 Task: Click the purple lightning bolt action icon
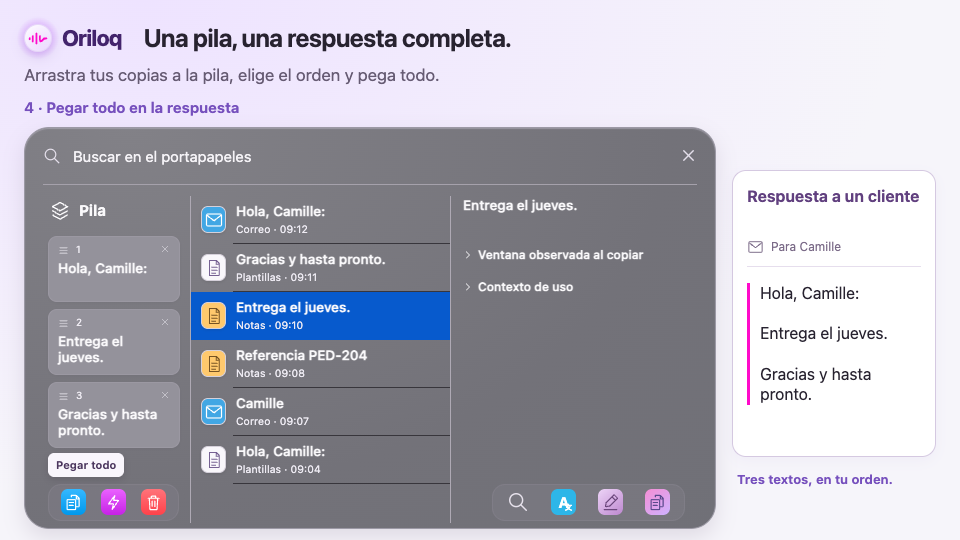pyautogui.click(x=113, y=502)
